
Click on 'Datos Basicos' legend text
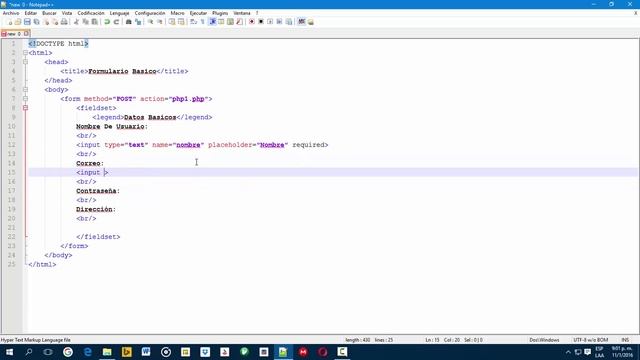pos(150,117)
